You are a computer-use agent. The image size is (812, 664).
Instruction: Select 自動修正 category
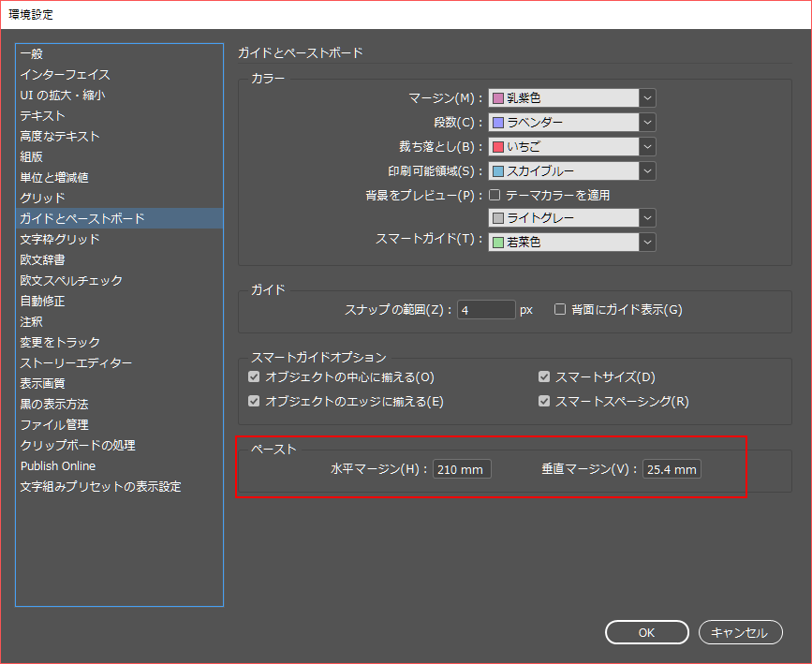point(120,301)
